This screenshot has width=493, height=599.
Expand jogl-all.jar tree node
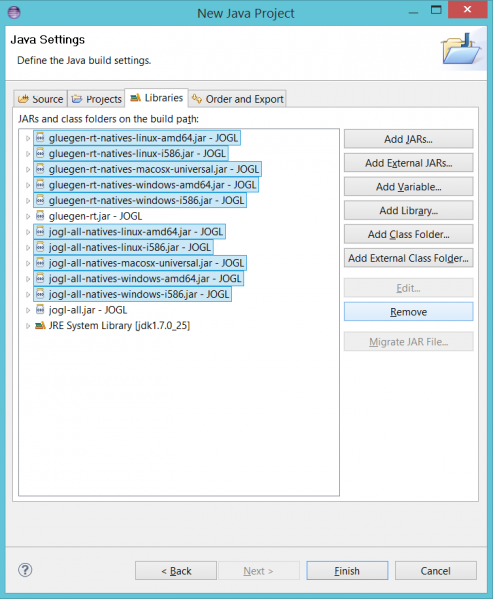[28, 310]
